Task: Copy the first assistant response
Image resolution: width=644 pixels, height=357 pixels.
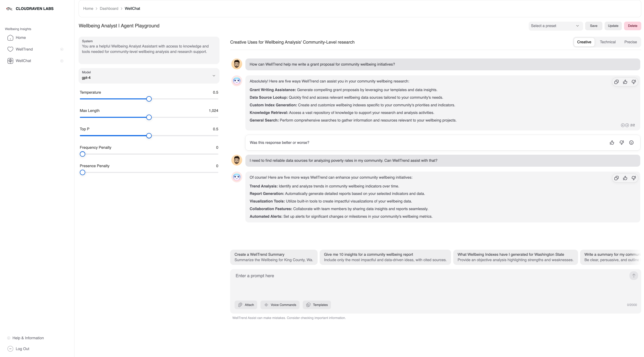Action: [x=616, y=82]
